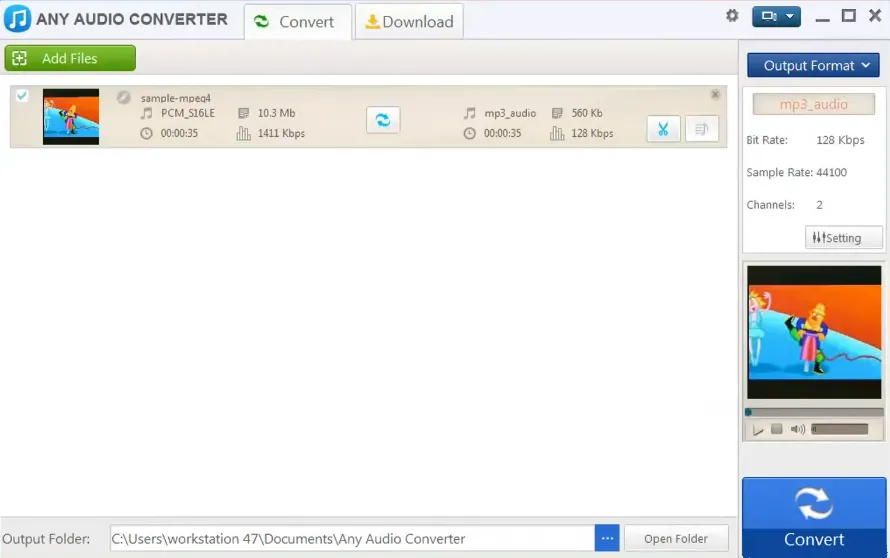Open the scissors clip tool

click(663, 129)
